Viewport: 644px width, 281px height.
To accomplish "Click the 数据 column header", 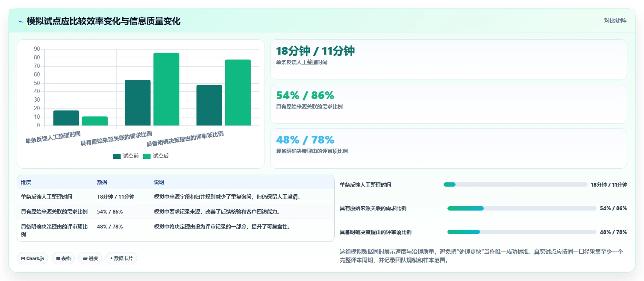I will (102, 182).
